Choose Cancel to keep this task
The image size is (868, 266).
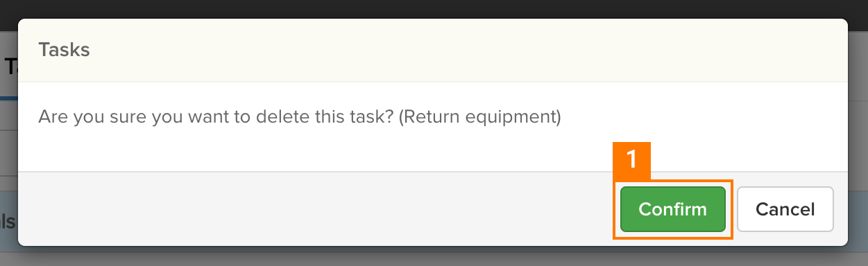pos(785,209)
